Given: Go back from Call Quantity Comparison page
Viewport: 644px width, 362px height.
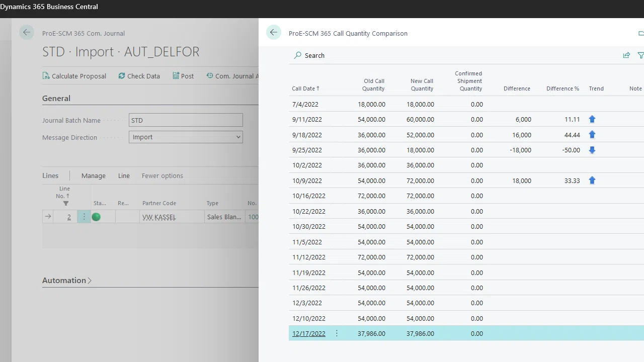Looking at the screenshot, I should [274, 33].
